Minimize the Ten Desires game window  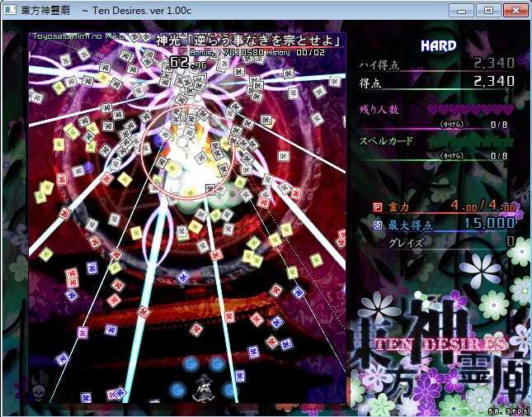461,11
